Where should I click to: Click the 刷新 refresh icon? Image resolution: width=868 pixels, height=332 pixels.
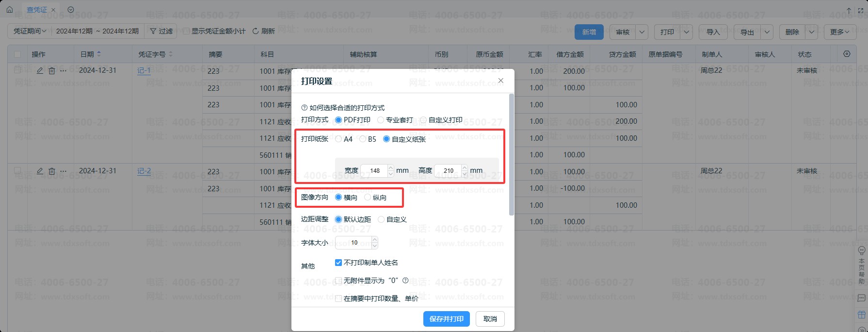[256, 31]
